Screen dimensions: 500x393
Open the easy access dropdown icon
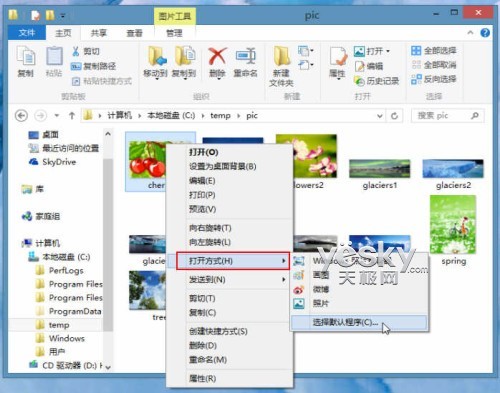306,64
